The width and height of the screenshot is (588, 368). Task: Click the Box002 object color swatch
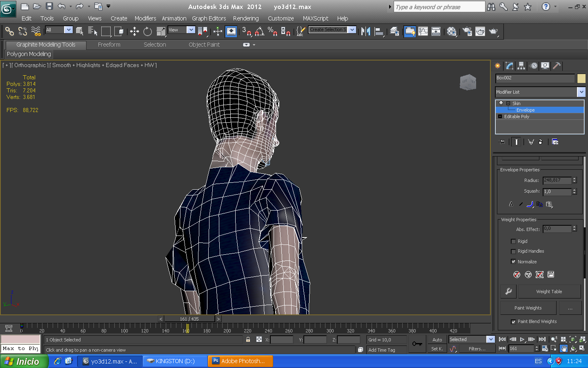[x=581, y=78]
